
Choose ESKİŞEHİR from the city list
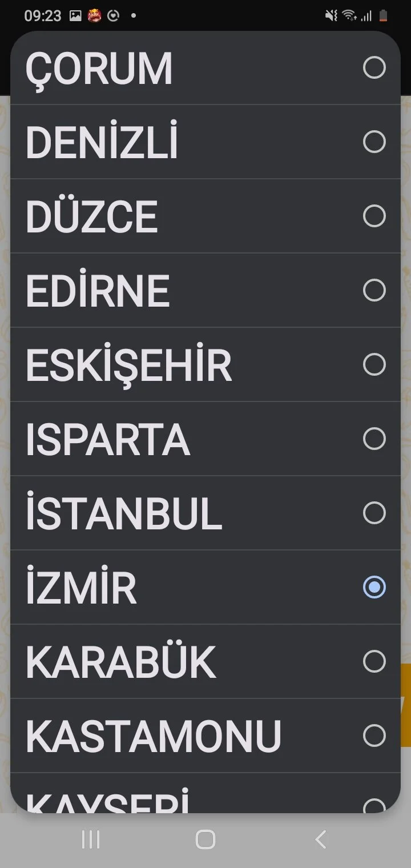[x=129, y=365]
